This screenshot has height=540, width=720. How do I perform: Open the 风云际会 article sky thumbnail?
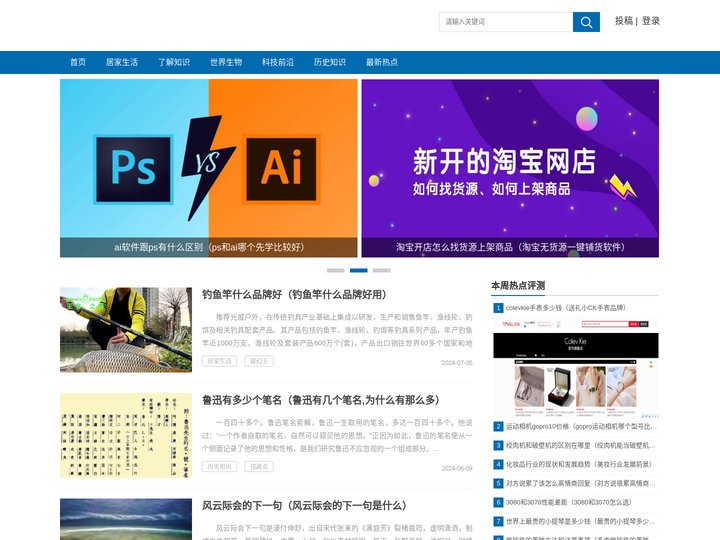(x=126, y=519)
